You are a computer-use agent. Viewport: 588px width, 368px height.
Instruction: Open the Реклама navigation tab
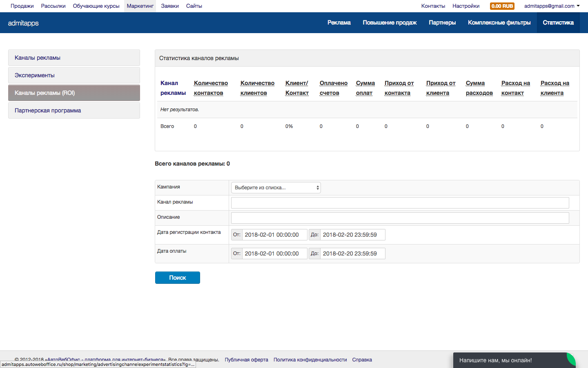click(x=339, y=22)
